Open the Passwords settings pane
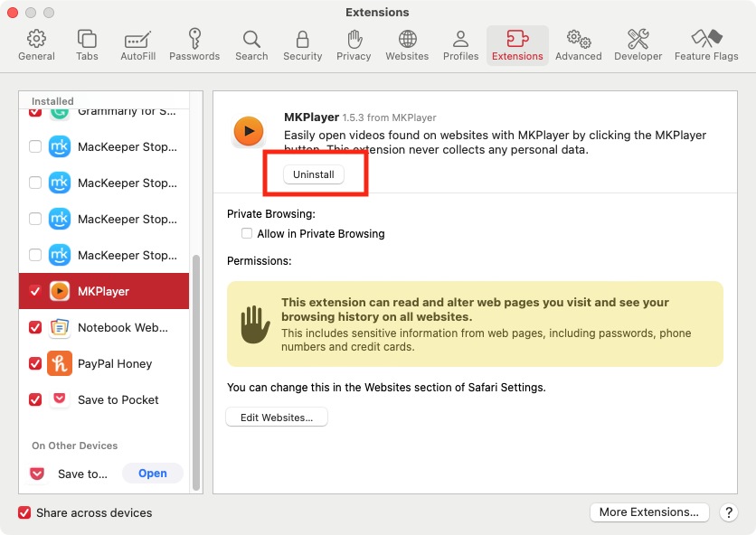 (194, 45)
